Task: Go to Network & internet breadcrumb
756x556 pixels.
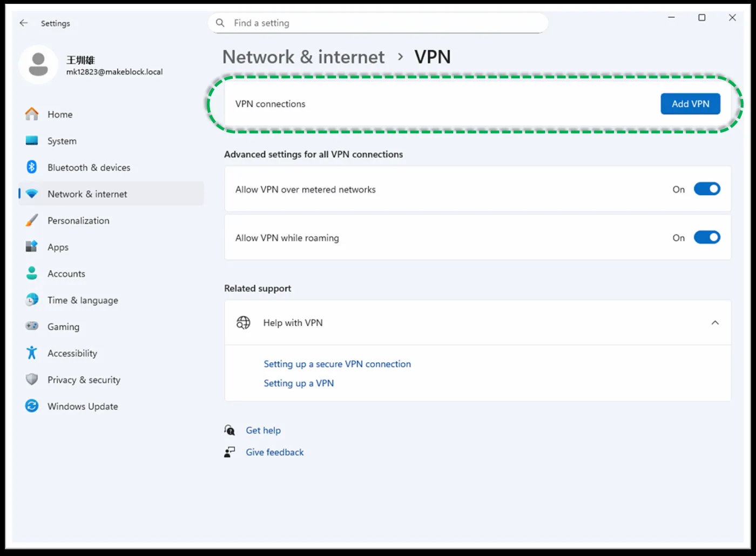Action: [303, 57]
